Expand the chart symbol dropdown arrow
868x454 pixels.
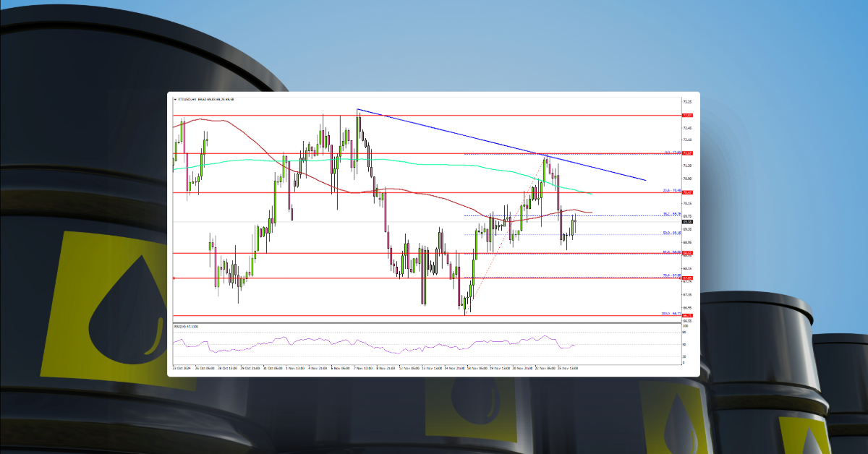(174, 100)
